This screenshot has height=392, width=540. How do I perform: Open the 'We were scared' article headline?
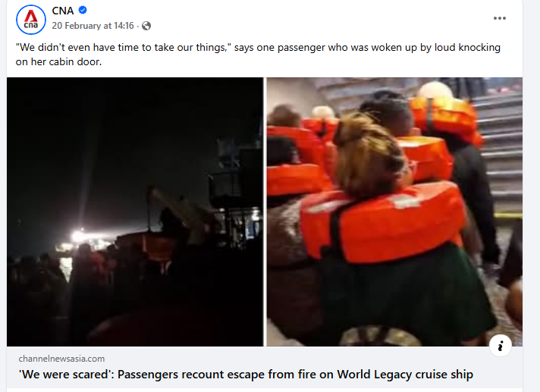(246, 374)
